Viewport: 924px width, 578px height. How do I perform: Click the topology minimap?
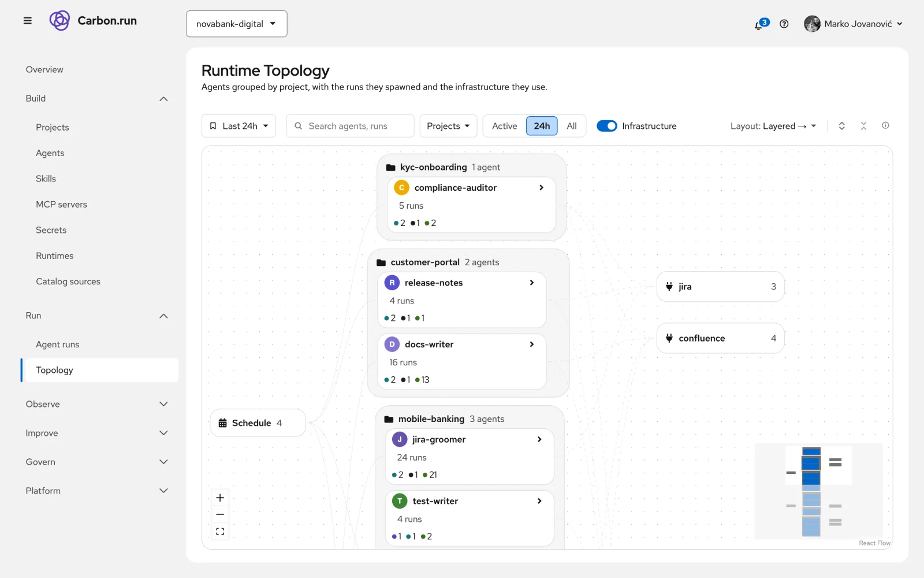click(819, 491)
